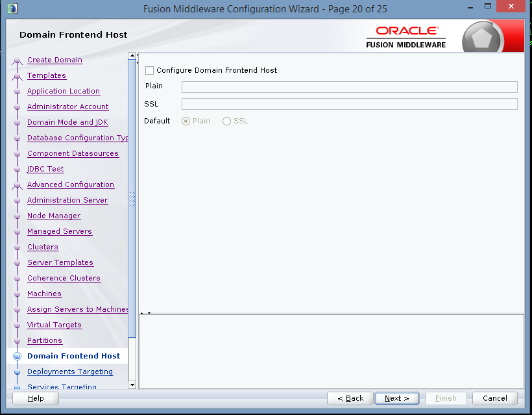Image resolution: width=532 pixels, height=415 pixels.
Task: Go to Database Configuration Type step
Action: pyautogui.click(x=78, y=138)
